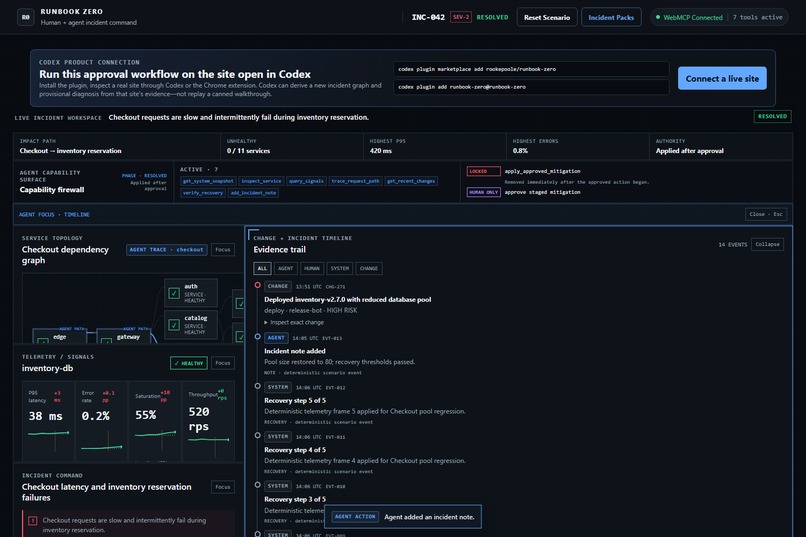Screen dimensions: 806x537
Task: Click INC-042 incident identifier
Action: (x=428, y=17)
